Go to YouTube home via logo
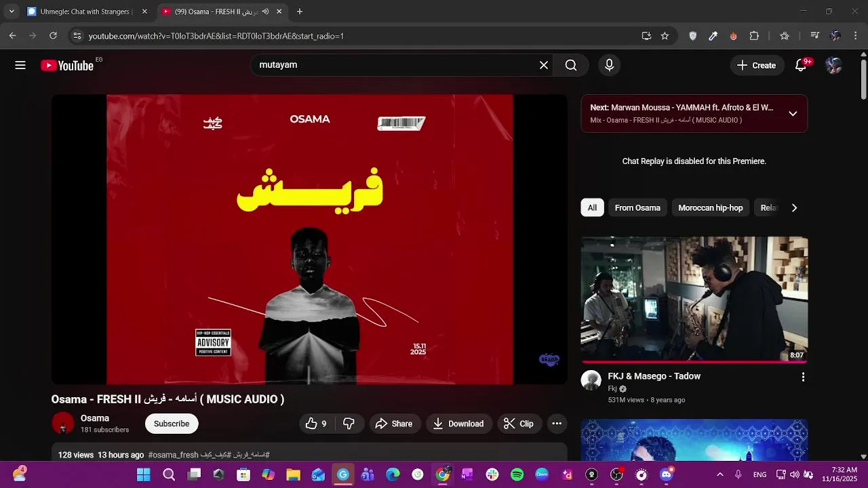The image size is (868, 488). 66,65
